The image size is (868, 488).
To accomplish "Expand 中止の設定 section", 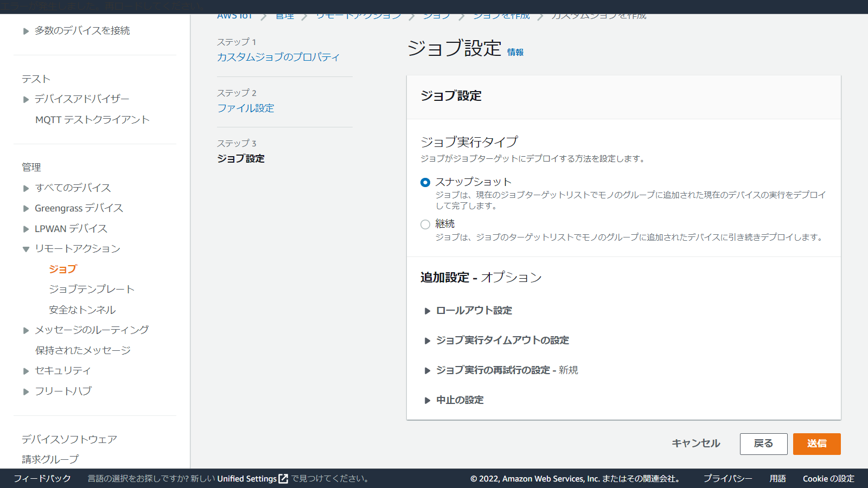I will [x=427, y=400].
